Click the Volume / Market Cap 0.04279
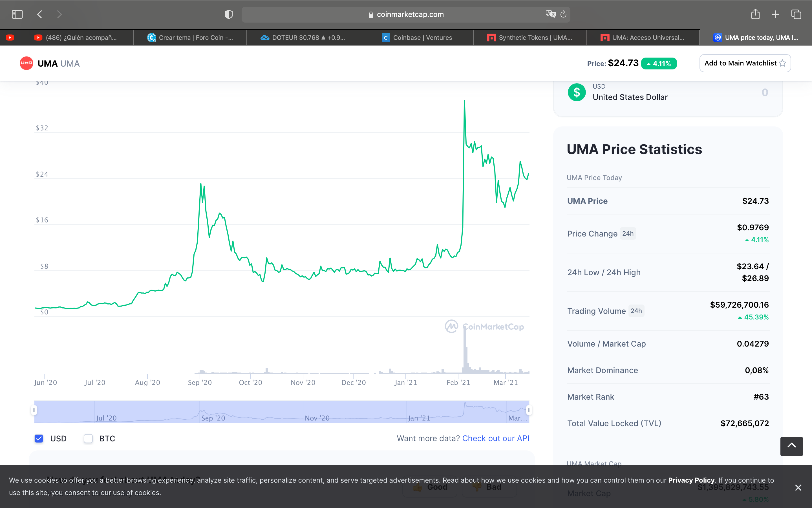This screenshot has width=812, height=508. 753,344
